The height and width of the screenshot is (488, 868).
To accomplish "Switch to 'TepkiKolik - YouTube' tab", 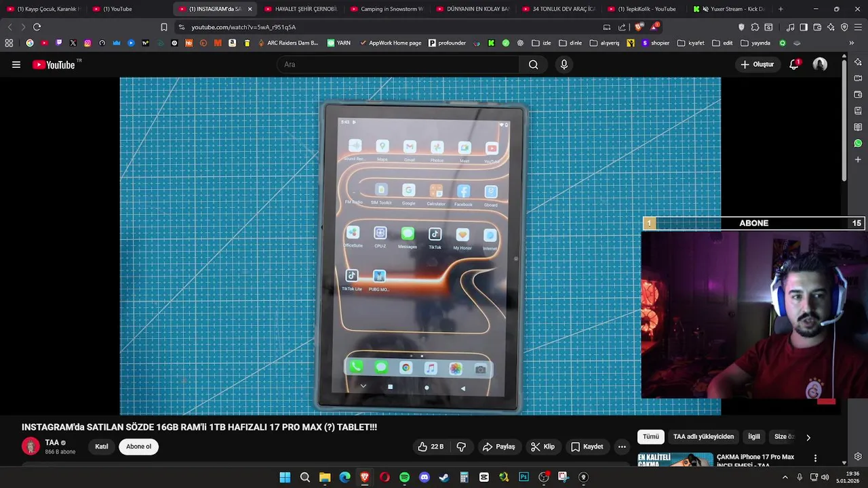I will click(x=642, y=9).
